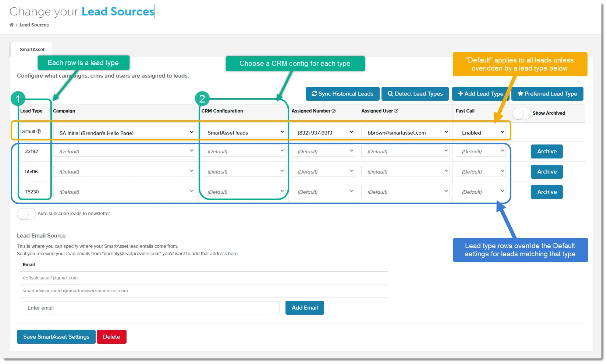Screen dimensions: 607x364
Task: Open Campaign dropdown for lead type 22192
Action: pos(124,151)
